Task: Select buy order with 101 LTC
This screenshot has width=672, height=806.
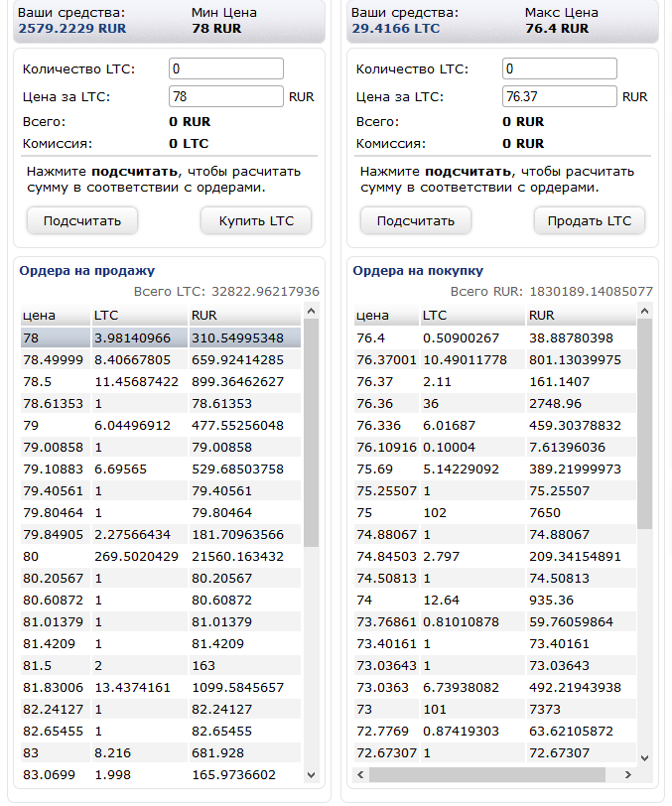Action: [x=494, y=710]
